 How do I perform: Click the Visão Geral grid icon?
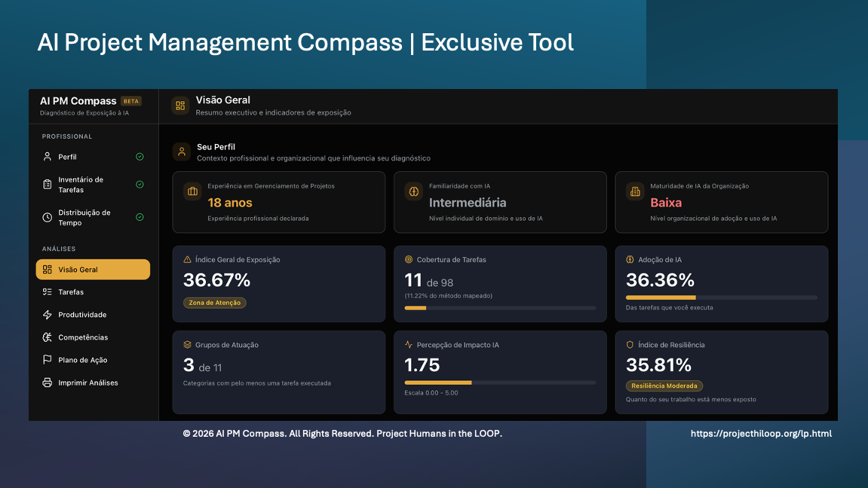pyautogui.click(x=47, y=269)
